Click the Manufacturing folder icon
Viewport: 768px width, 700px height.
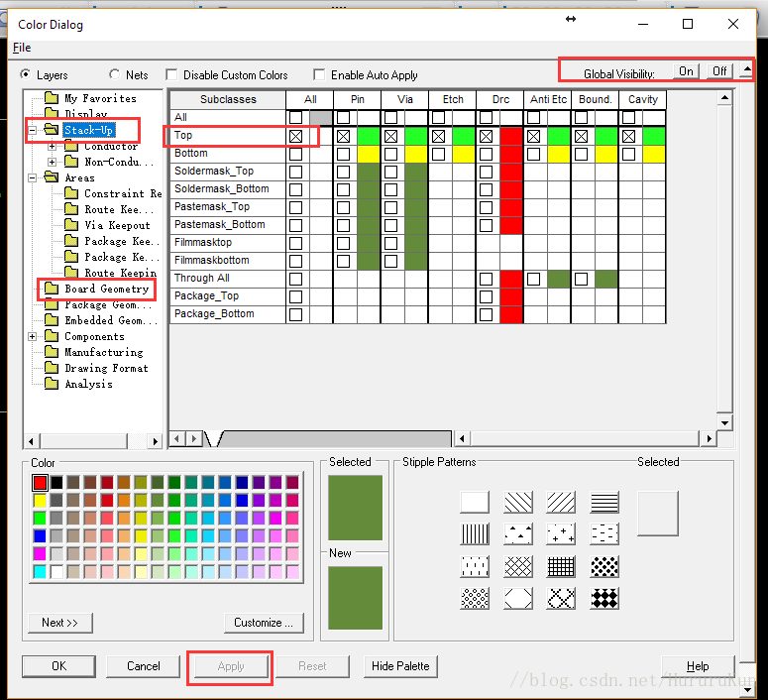click(53, 352)
